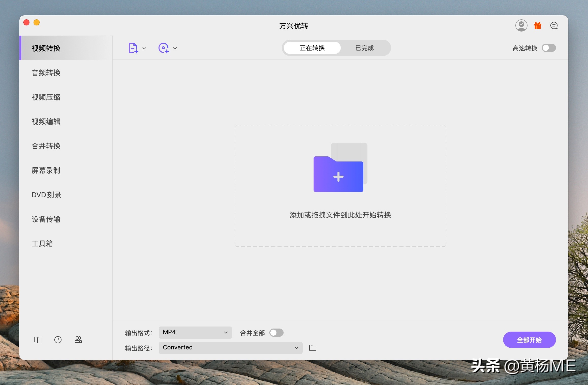This screenshot has height=385, width=588.
Task: Click the help question mark icon
Action: point(58,339)
